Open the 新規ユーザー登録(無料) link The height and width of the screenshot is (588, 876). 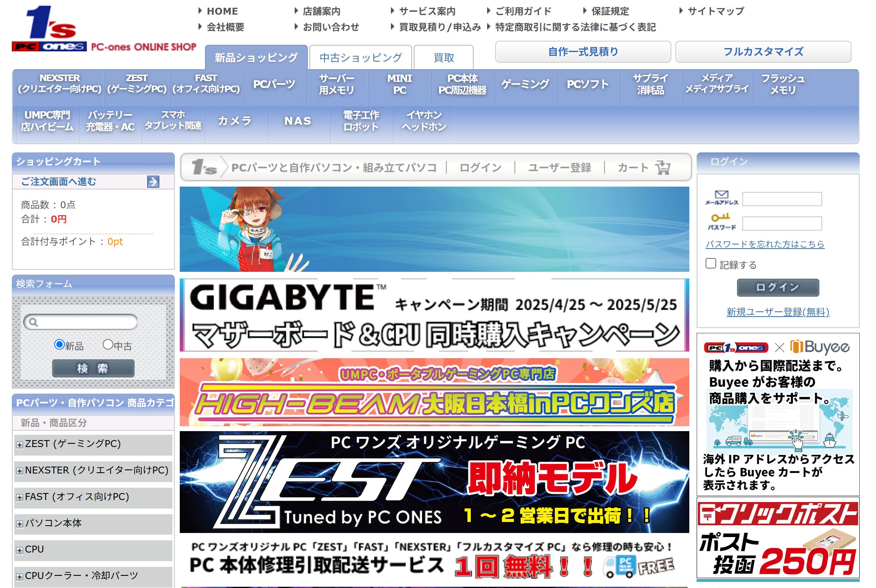pos(778,312)
